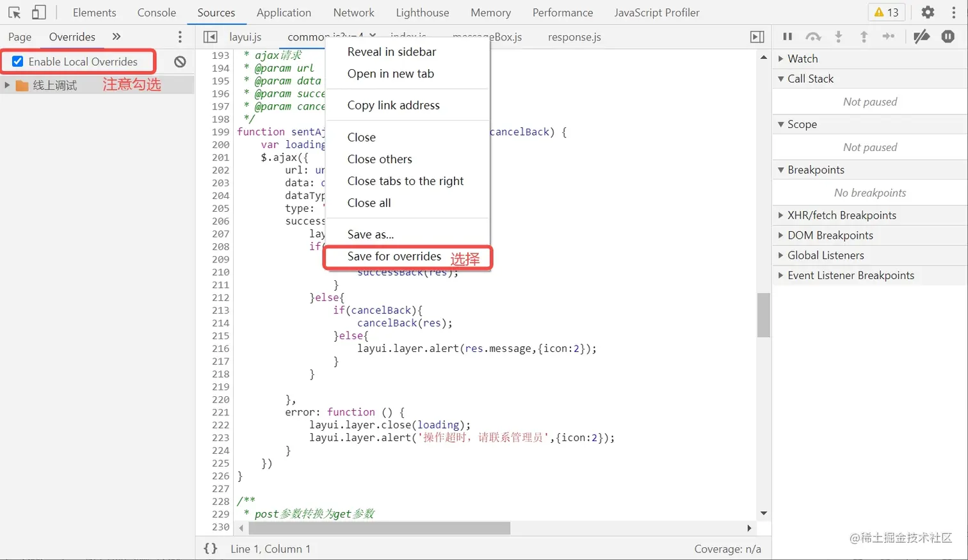Clear the overrides configuration icon
968x560 pixels.
click(180, 61)
